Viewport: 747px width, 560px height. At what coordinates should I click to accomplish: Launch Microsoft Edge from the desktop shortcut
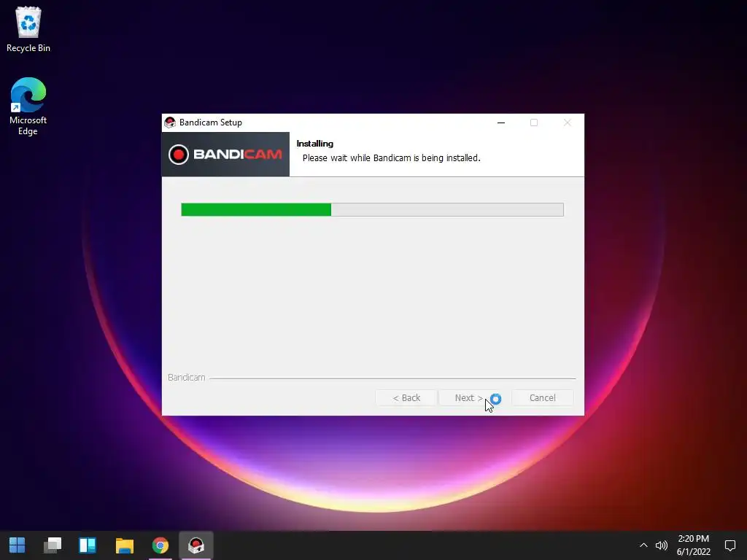click(x=28, y=106)
